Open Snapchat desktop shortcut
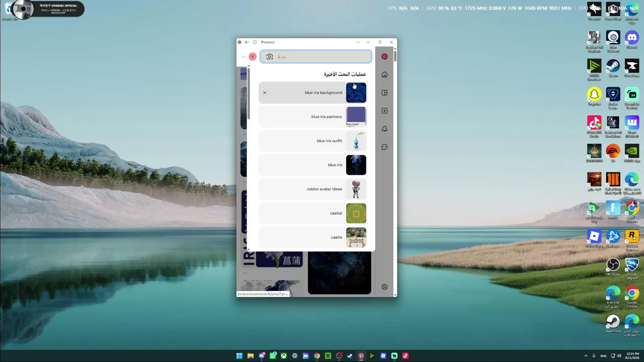Image resolution: width=644 pixels, height=362 pixels. tap(594, 97)
